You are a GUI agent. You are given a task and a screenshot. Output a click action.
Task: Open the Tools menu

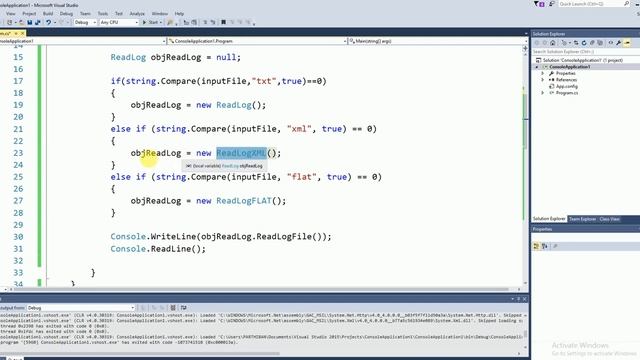[103, 13]
